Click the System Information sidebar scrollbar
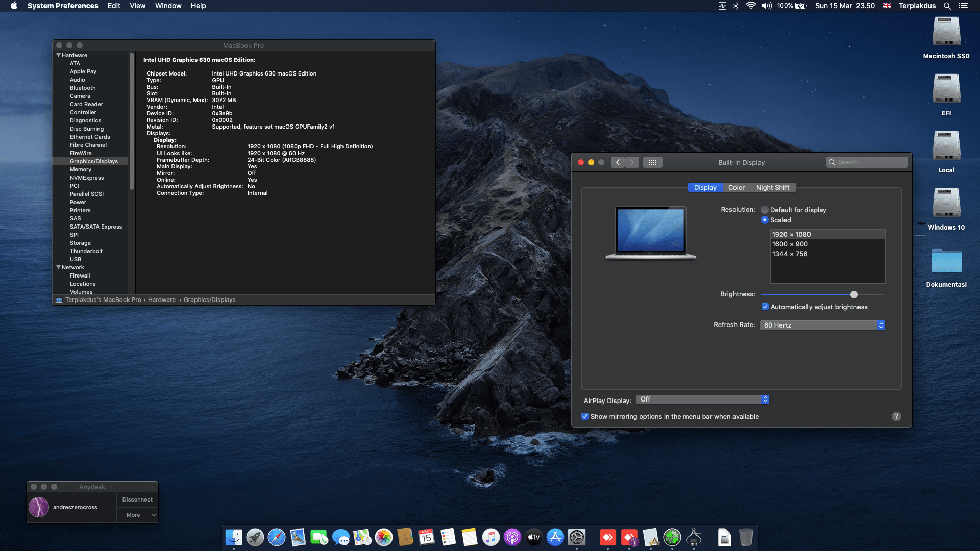Viewport: 980px width, 551px height. point(132,121)
